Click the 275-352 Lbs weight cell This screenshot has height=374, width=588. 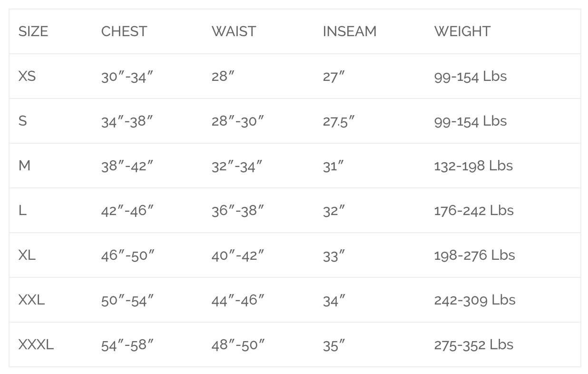coord(474,344)
